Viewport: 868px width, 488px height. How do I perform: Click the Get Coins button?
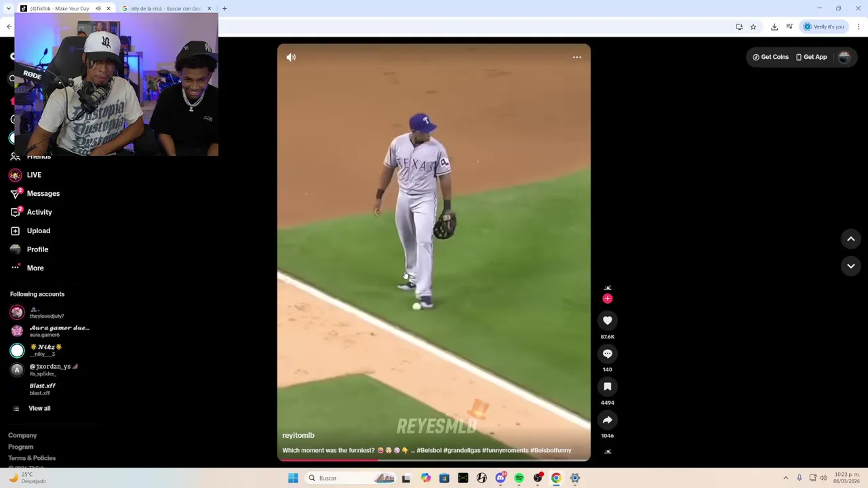point(771,57)
